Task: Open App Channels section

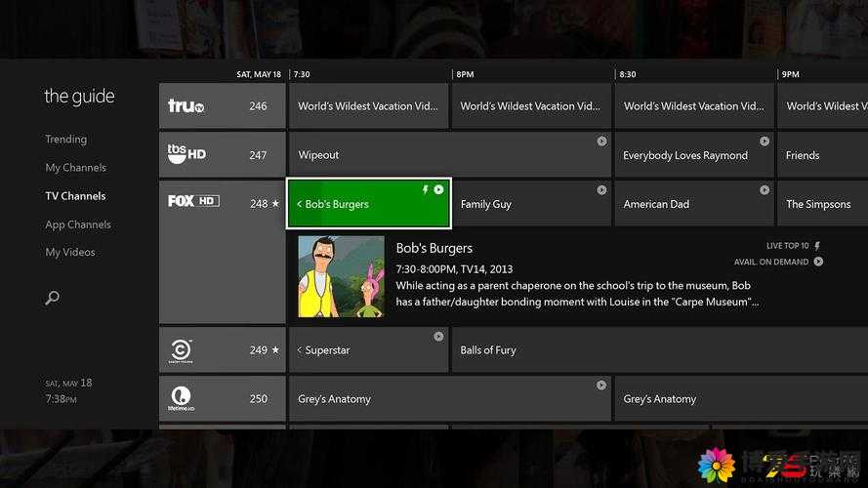Action: click(78, 224)
